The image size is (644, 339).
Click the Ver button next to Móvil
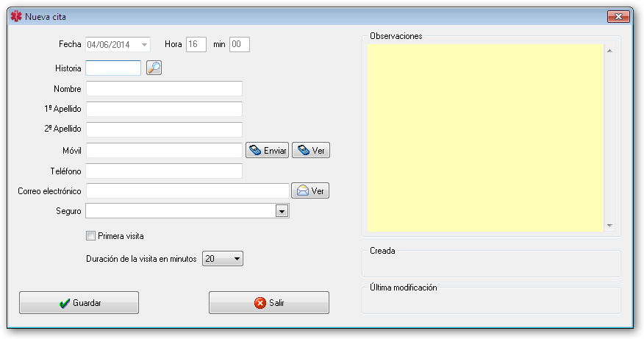coord(311,150)
